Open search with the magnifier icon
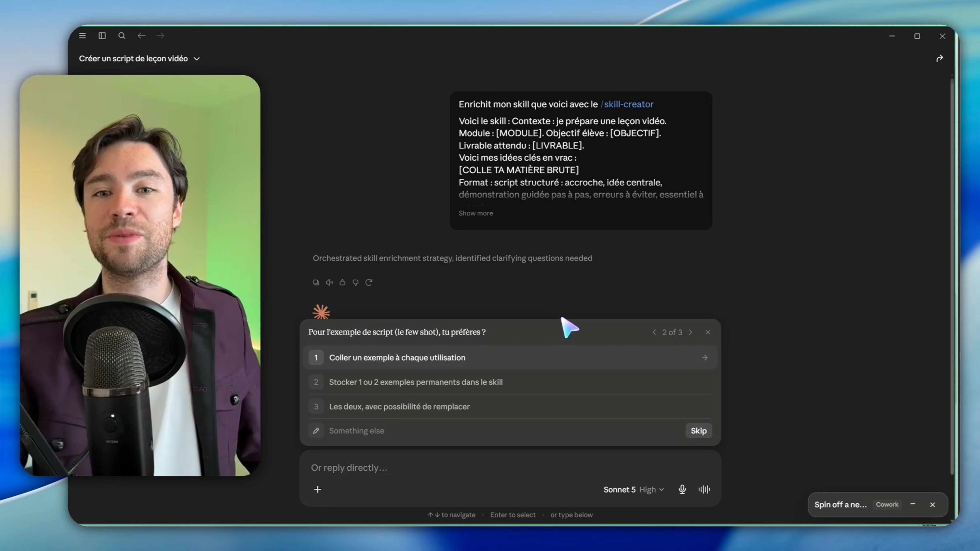 pos(122,36)
